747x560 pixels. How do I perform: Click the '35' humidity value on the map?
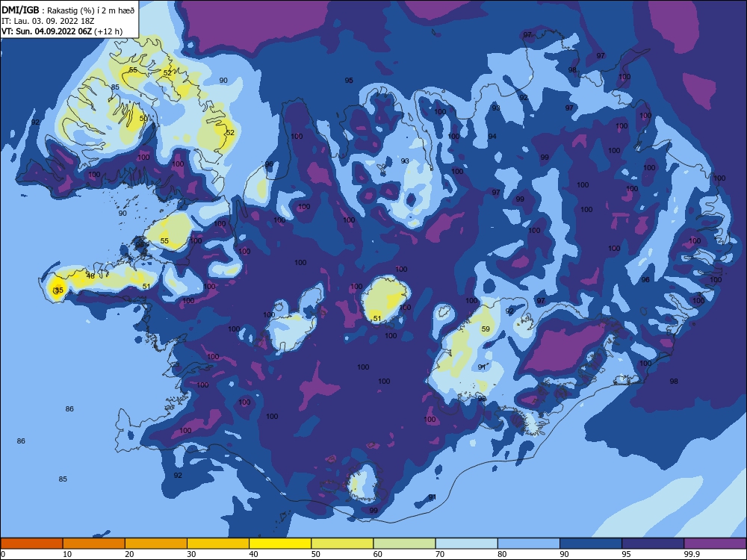pos(58,290)
